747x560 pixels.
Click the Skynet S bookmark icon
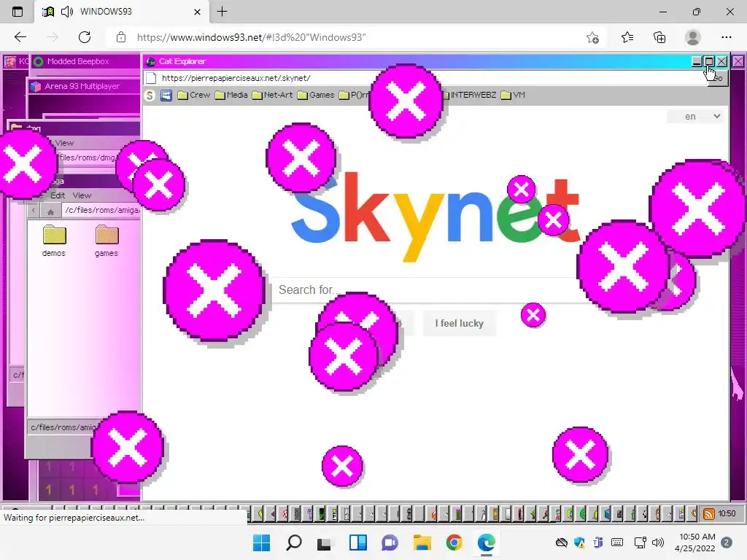pyautogui.click(x=150, y=96)
